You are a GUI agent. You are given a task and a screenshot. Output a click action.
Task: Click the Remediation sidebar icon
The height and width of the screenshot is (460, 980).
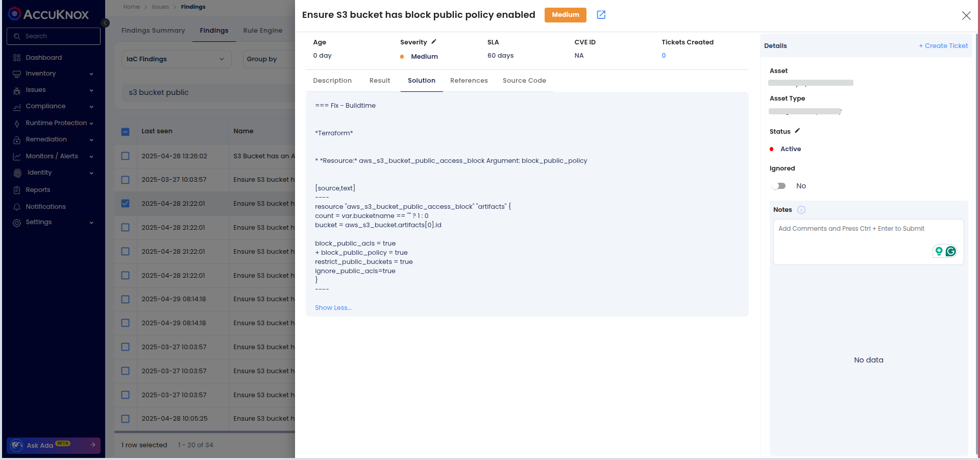17,140
